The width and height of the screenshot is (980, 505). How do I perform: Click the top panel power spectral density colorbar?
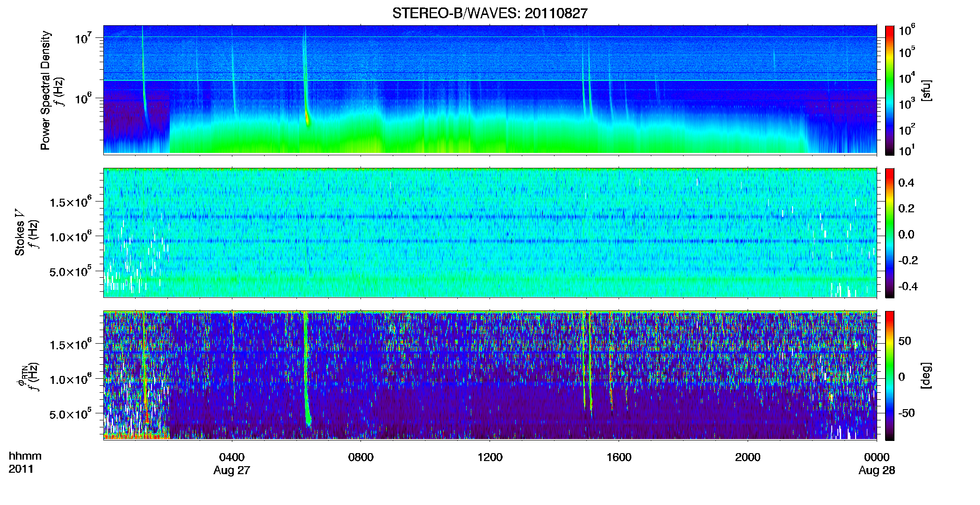click(889, 90)
